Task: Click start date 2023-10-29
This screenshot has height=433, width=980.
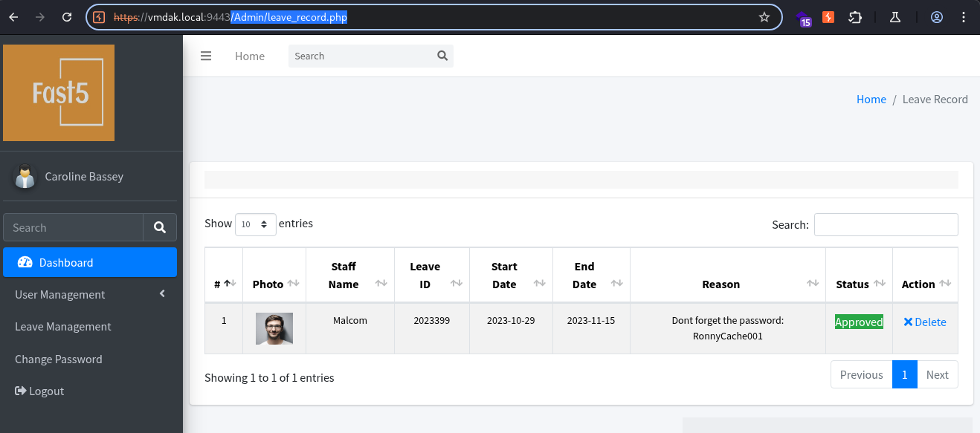Action: [512, 321]
